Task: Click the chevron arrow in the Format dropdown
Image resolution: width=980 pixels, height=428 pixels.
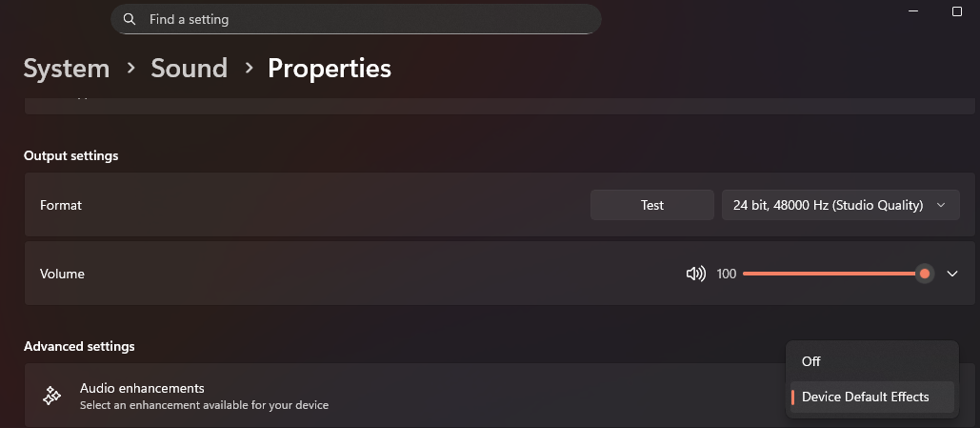Action: [x=941, y=205]
